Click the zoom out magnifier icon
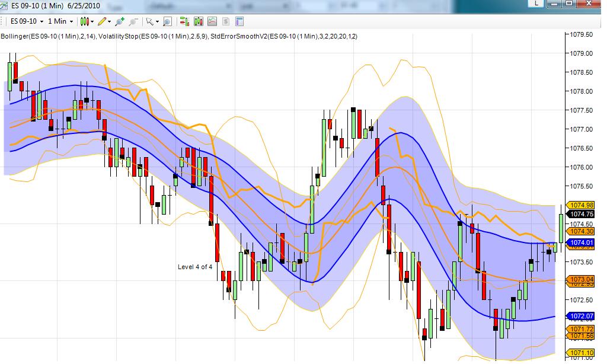Viewport: 607px width, 364px height. pos(133,22)
